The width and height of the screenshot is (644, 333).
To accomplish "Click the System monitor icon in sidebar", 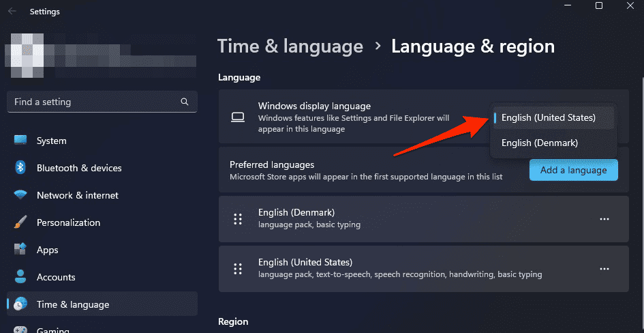I will (20, 141).
